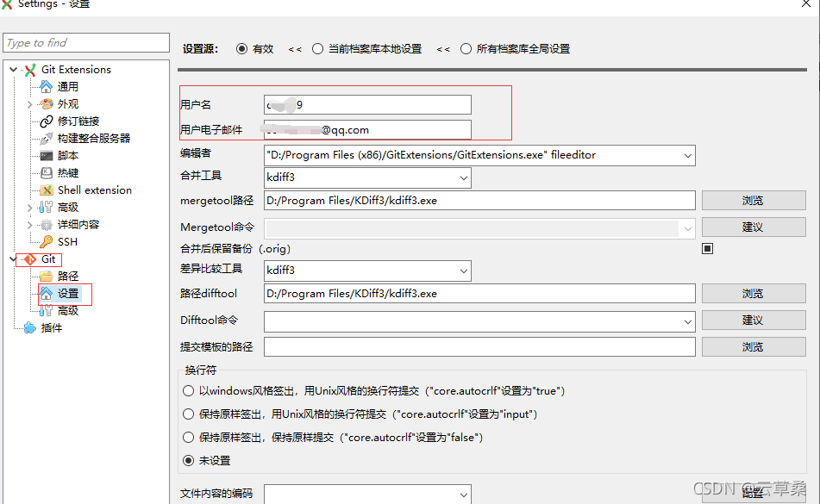
Task: Select the 高级 tools icon under Git Extensions
Action: click(x=47, y=208)
